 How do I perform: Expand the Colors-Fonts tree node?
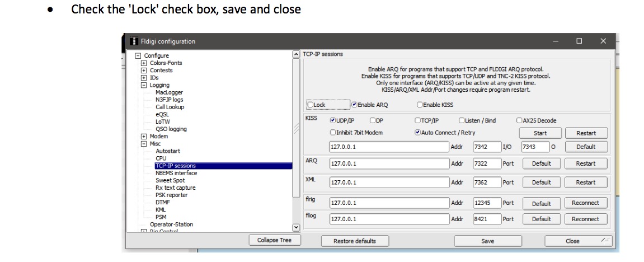[144, 63]
